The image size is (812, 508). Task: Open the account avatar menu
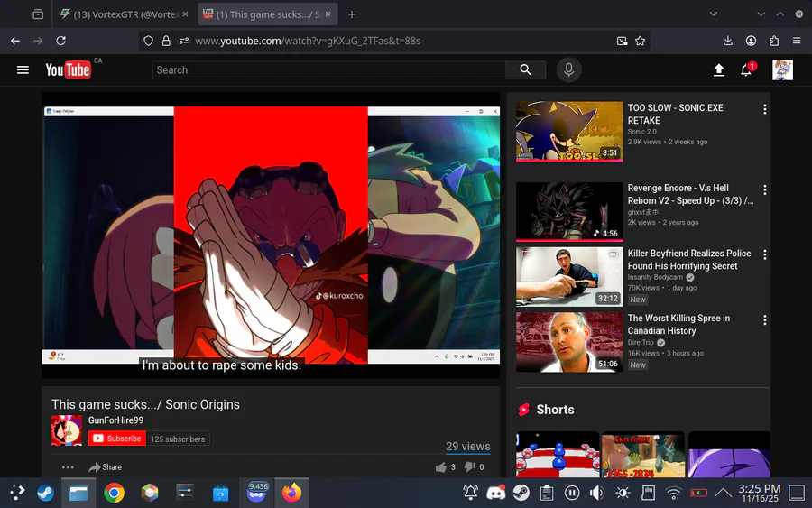click(x=782, y=69)
